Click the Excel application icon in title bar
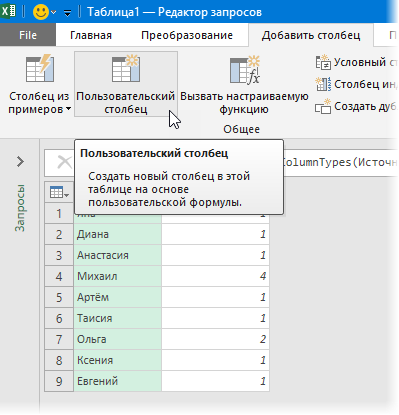The width and height of the screenshot is (399, 415). 8,11
